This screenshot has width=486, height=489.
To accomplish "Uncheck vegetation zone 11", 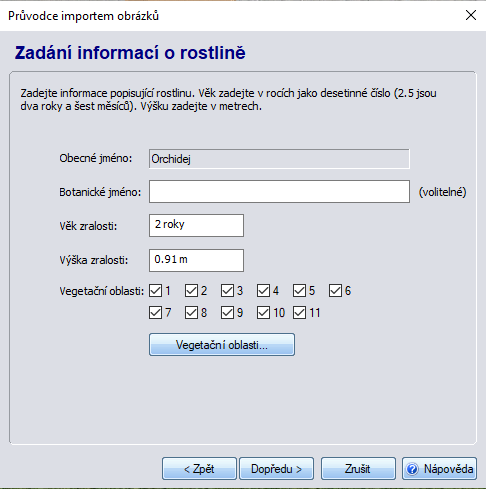I will pos(299,313).
